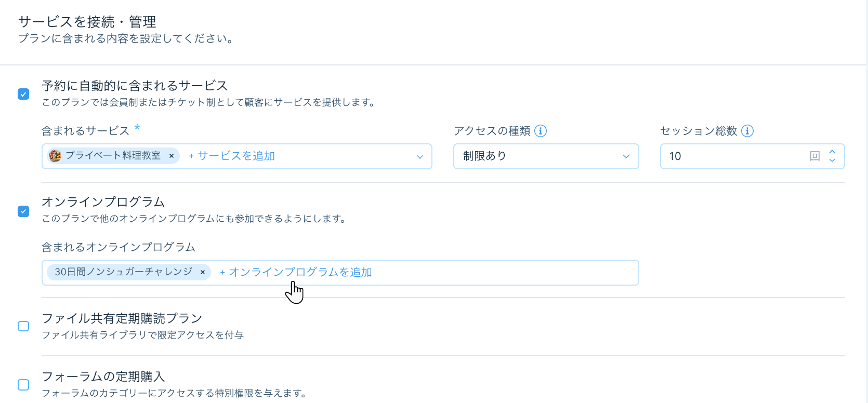Click the プライベート料理教室 tag label
The image size is (868, 403).
pyautogui.click(x=113, y=156)
